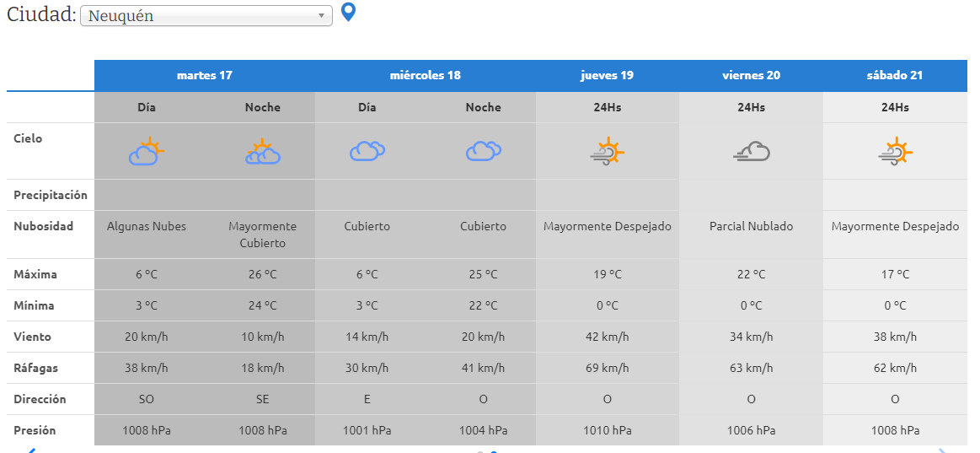Select the martes 17 header

tap(205, 75)
